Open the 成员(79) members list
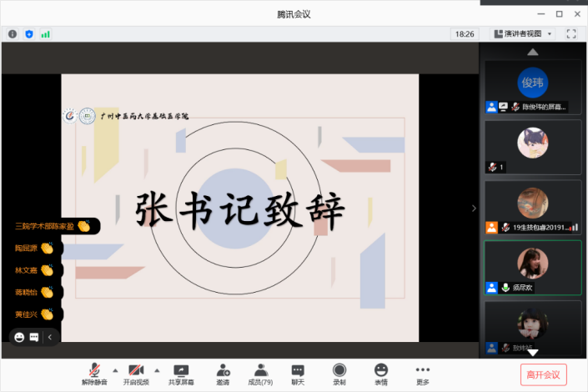 click(261, 374)
